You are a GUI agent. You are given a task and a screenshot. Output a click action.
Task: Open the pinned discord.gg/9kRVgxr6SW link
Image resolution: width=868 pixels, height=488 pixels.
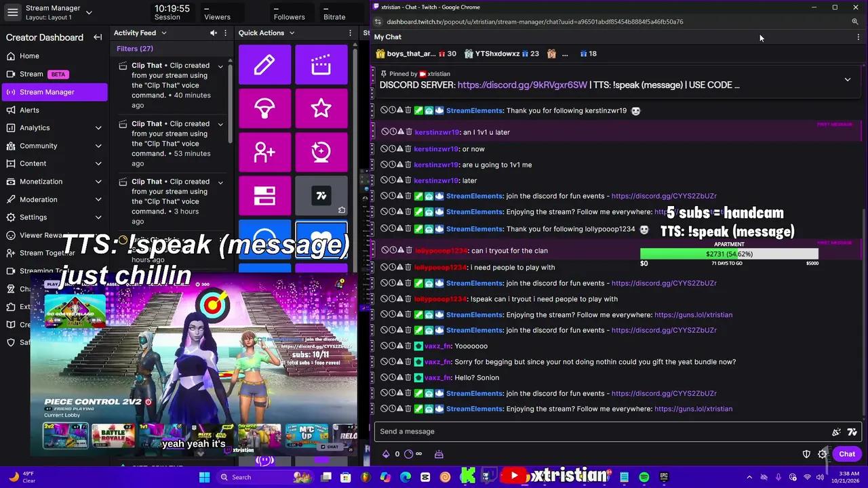pyautogui.click(x=522, y=85)
